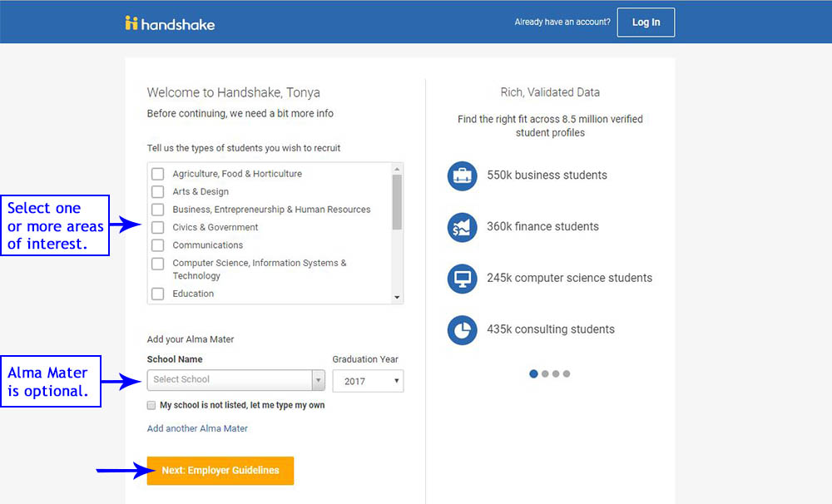Select the Communications checkbox

[x=157, y=245]
